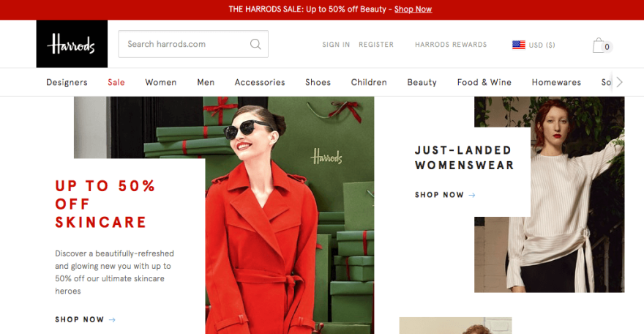The width and height of the screenshot is (644, 334).
Task: Open the Women menu
Action: tap(160, 82)
